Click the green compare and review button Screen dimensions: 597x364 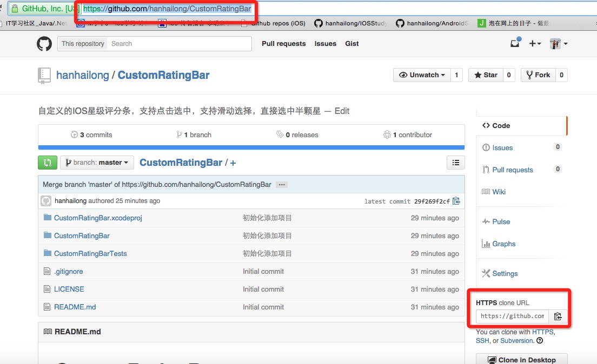(48, 163)
